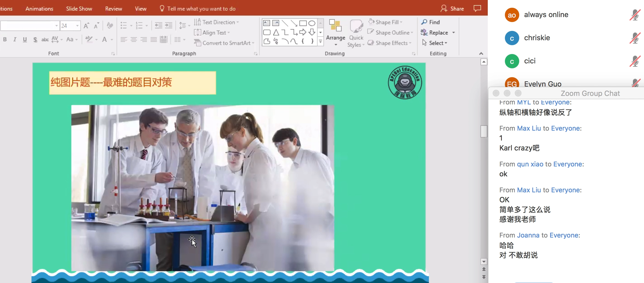The height and width of the screenshot is (283, 644).
Task: Open Paragraph dialog launcher
Action: [x=256, y=54]
